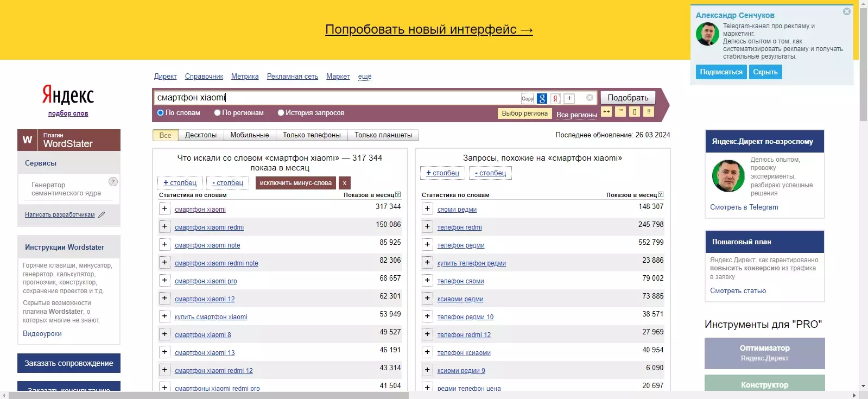
Task: Click the Оптимизатор Яндекс.Директ banner
Action: 765,353
